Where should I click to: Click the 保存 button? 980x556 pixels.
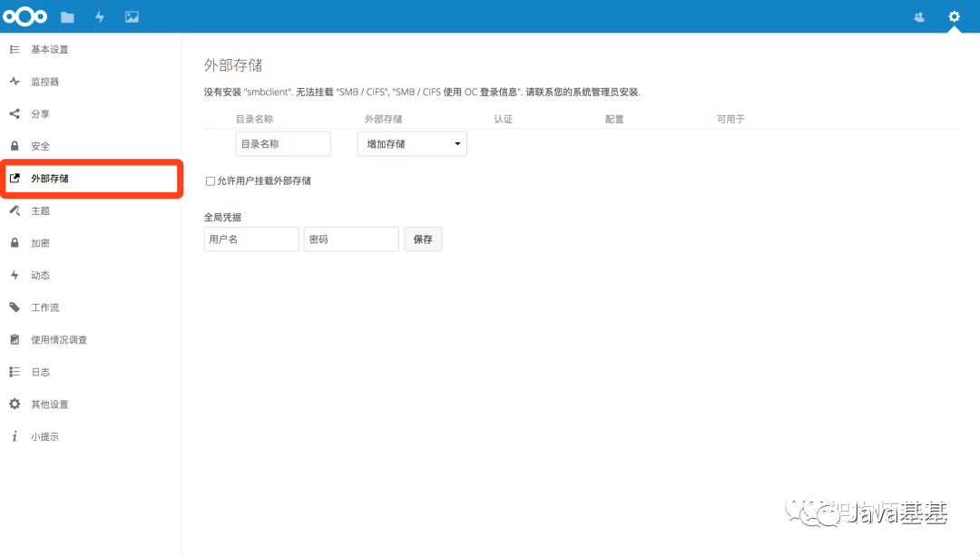(423, 239)
